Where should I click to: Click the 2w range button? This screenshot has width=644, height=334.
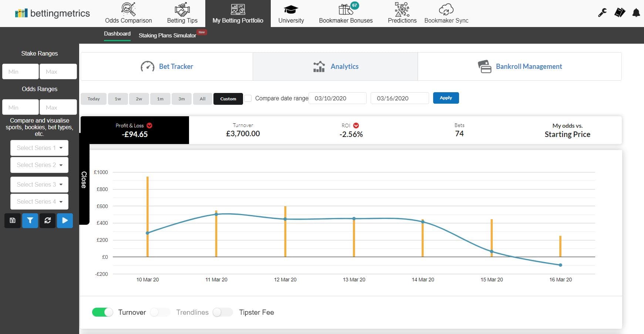(139, 99)
